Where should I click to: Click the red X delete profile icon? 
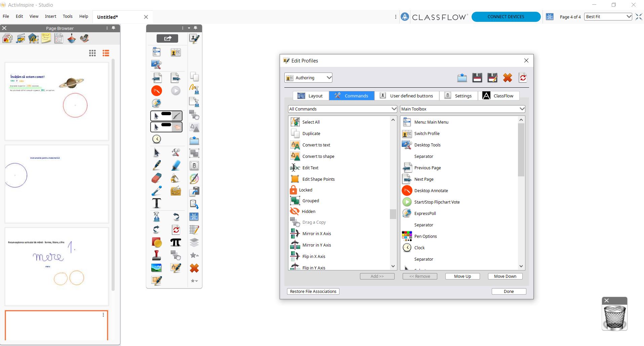click(x=507, y=78)
